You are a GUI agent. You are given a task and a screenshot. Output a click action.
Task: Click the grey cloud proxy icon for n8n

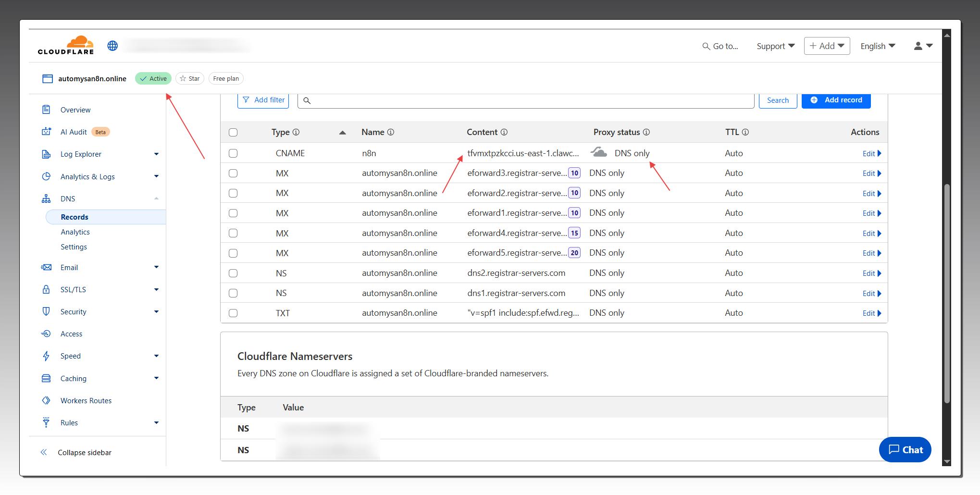pyautogui.click(x=598, y=152)
